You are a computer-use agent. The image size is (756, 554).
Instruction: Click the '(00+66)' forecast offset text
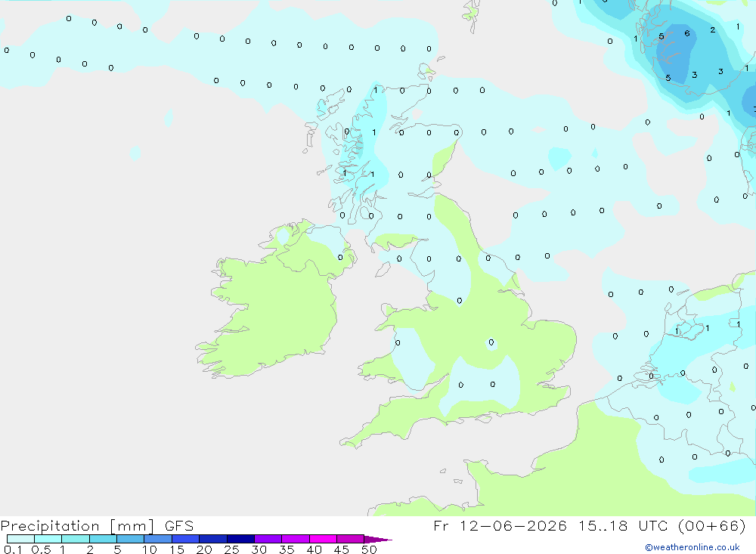tap(711, 525)
